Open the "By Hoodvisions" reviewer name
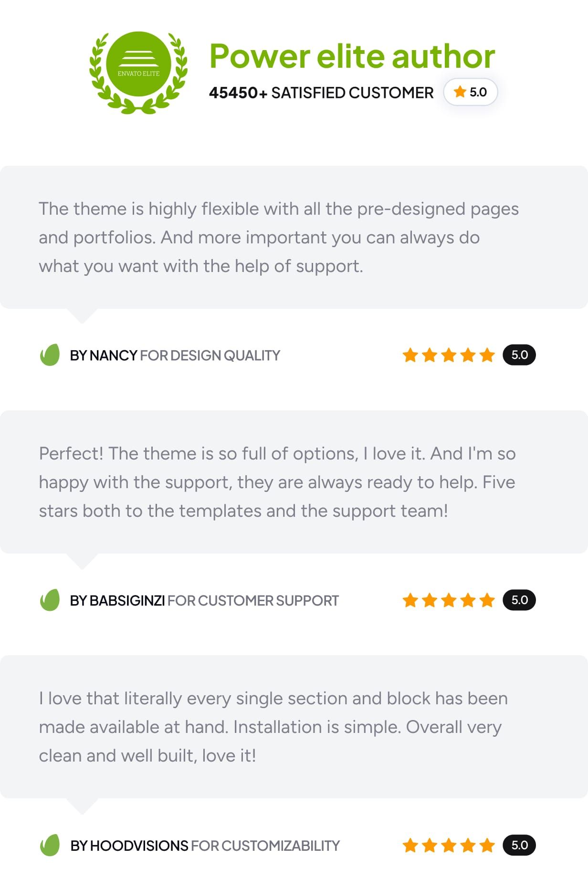 [x=129, y=846]
